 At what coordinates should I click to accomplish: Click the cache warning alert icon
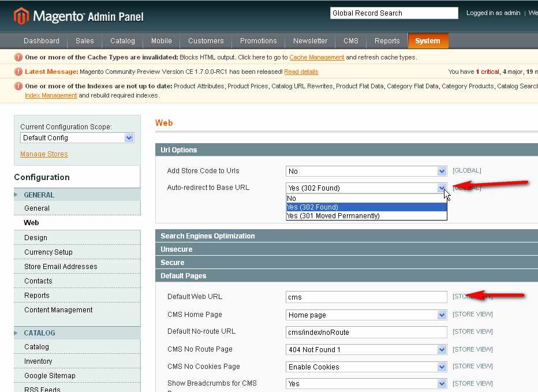click(x=18, y=57)
